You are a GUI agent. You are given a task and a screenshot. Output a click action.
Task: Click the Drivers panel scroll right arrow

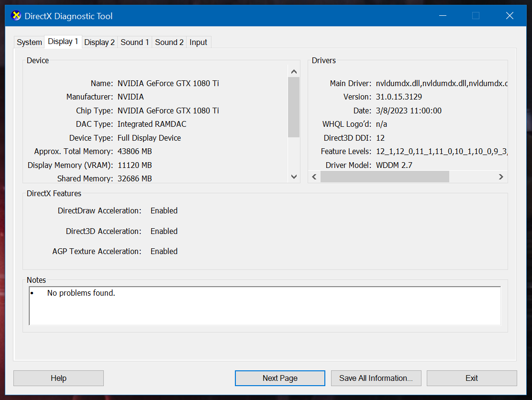(x=501, y=177)
